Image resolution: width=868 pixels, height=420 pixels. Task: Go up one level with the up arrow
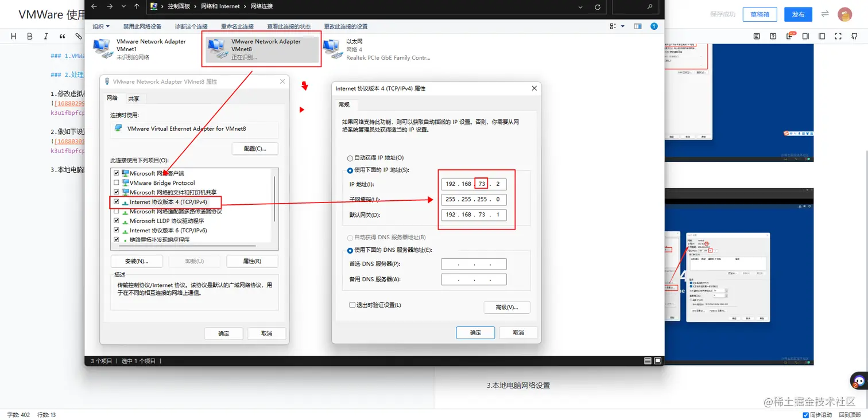137,7
